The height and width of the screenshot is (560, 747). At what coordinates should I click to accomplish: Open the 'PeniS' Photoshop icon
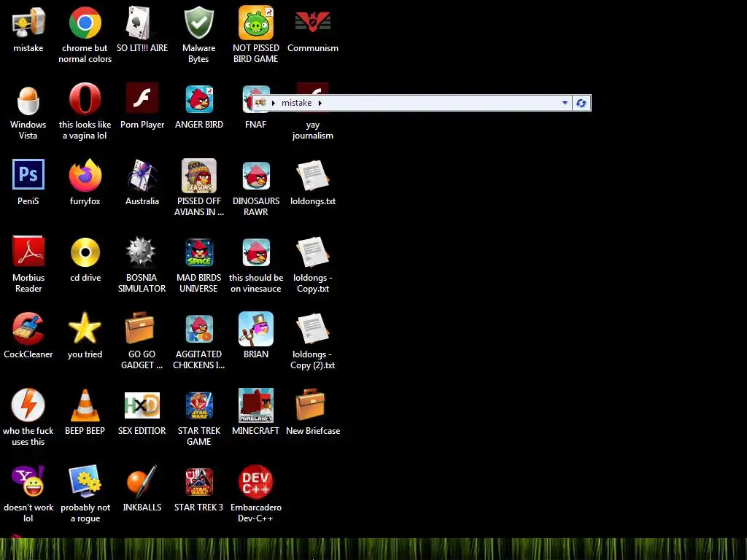(x=28, y=174)
